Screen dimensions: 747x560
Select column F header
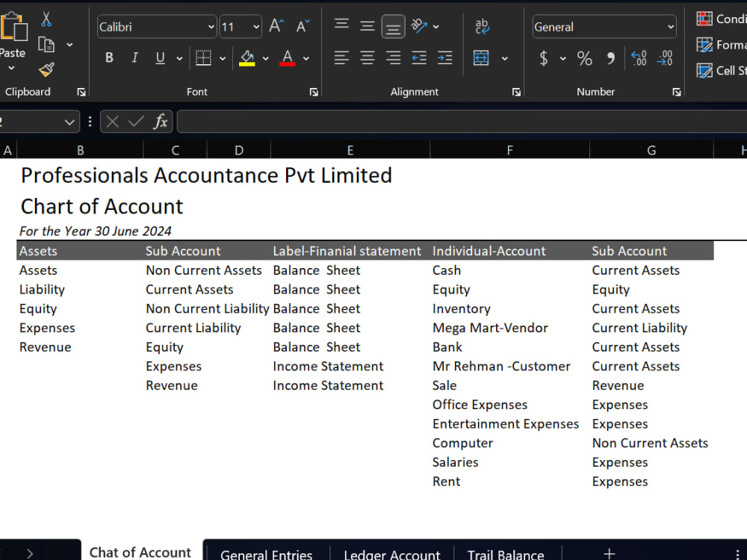click(509, 151)
